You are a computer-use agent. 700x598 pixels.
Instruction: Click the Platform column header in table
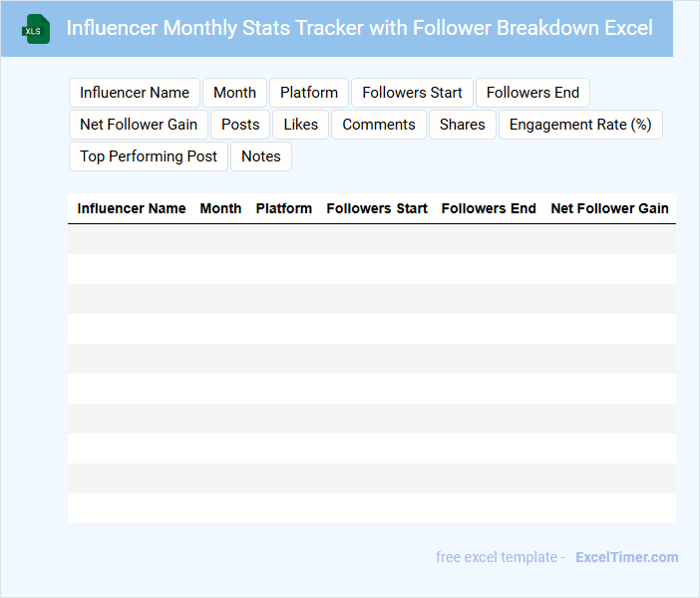point(284,208)
